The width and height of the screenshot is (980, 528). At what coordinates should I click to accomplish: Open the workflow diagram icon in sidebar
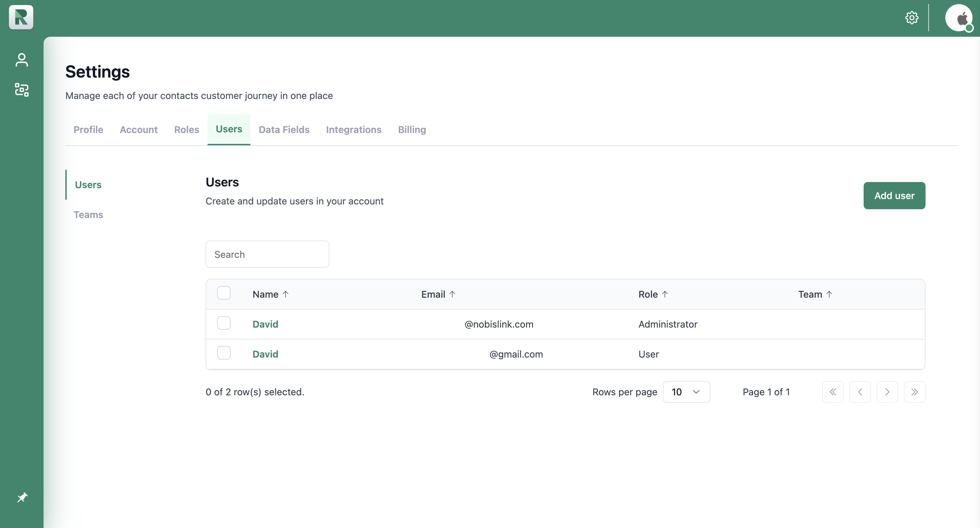22,90
